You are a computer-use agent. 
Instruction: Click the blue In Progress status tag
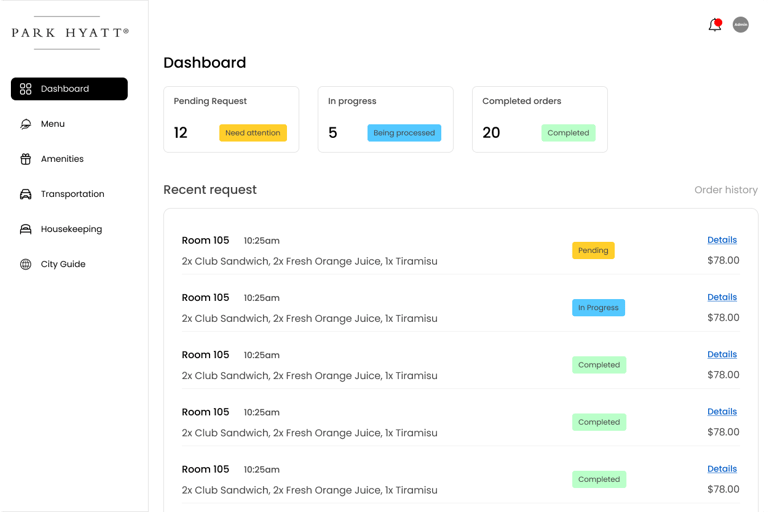tap(598, 308)
